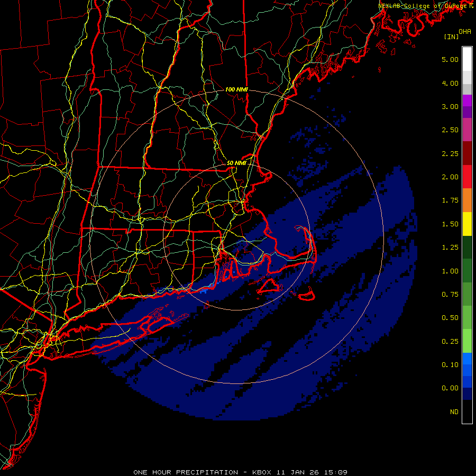Viewport: 476px width, 476px height.
Task: Click the 50 NMI range ring label
Action: 236,163
